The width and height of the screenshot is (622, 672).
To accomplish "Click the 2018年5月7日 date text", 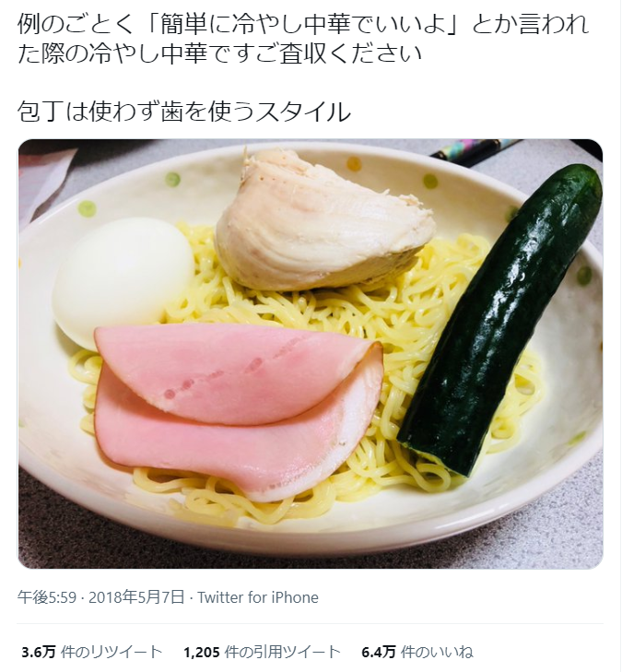I will (x=136, y=597).
